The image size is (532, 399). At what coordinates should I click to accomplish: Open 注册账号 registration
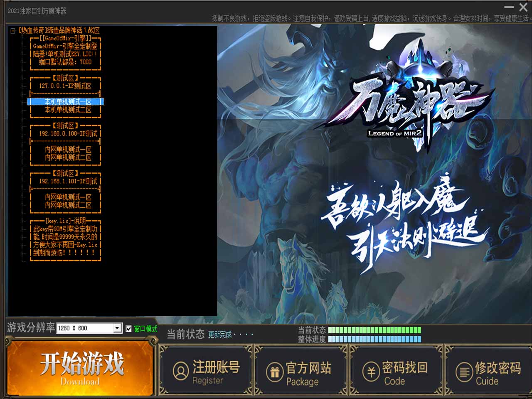click(x=206, y=370)
